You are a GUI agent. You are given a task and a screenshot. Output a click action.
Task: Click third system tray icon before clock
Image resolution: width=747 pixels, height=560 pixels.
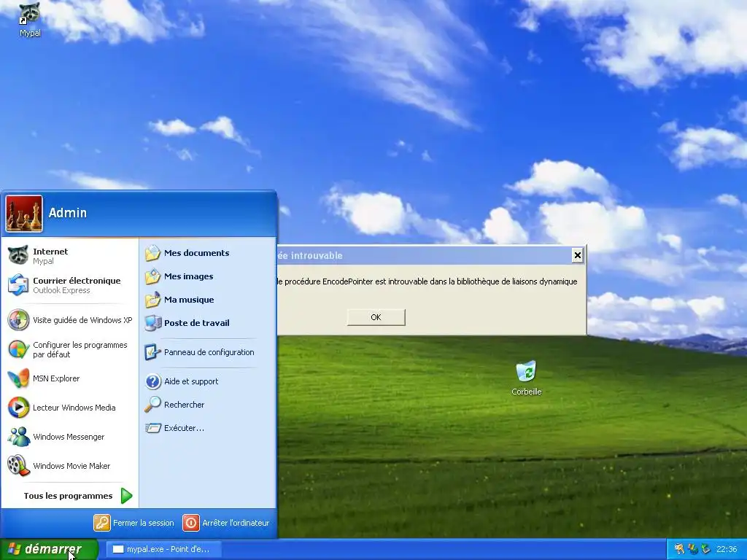(x=705, y=549)
